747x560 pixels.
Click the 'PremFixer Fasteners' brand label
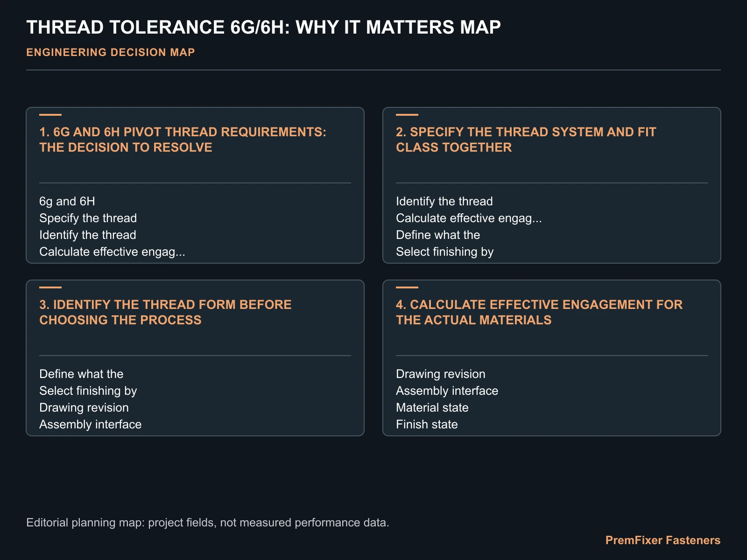pos(663,540)
